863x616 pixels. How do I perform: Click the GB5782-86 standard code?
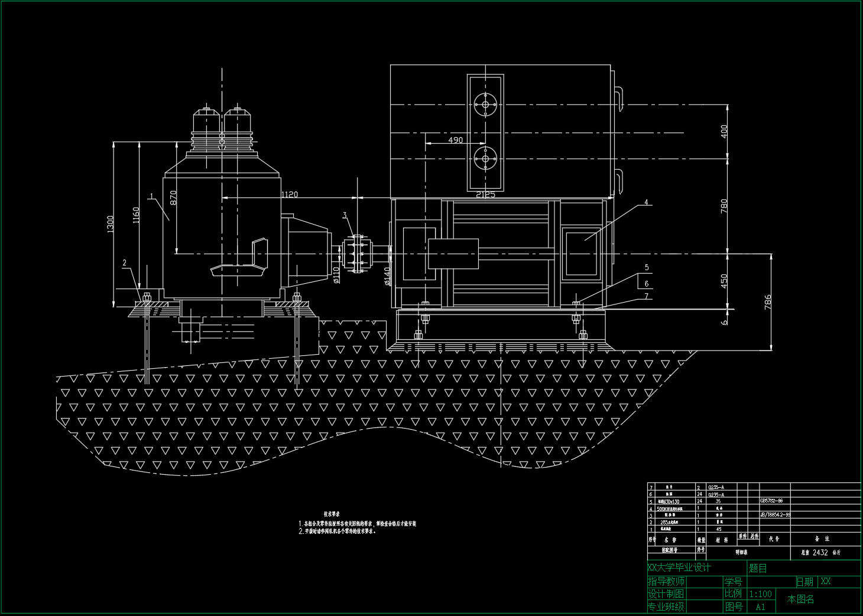771,501
